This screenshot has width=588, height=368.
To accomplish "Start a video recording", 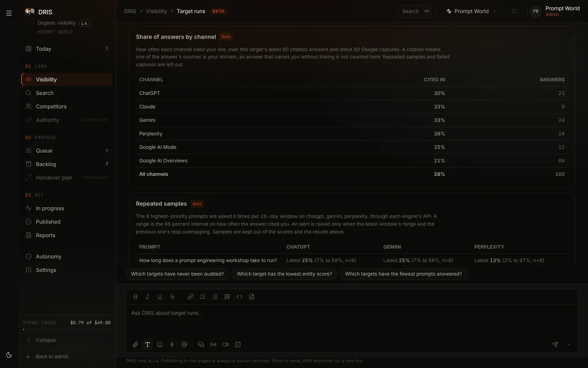I will point(225,345).
